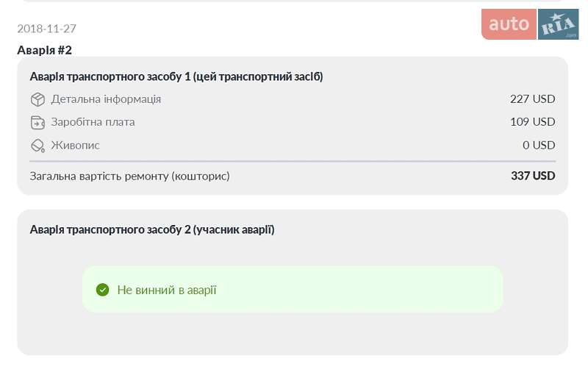Viewport: 588px width, 378px height.
Task: Click the auto logo watermark
Action: tap(509, 24)
